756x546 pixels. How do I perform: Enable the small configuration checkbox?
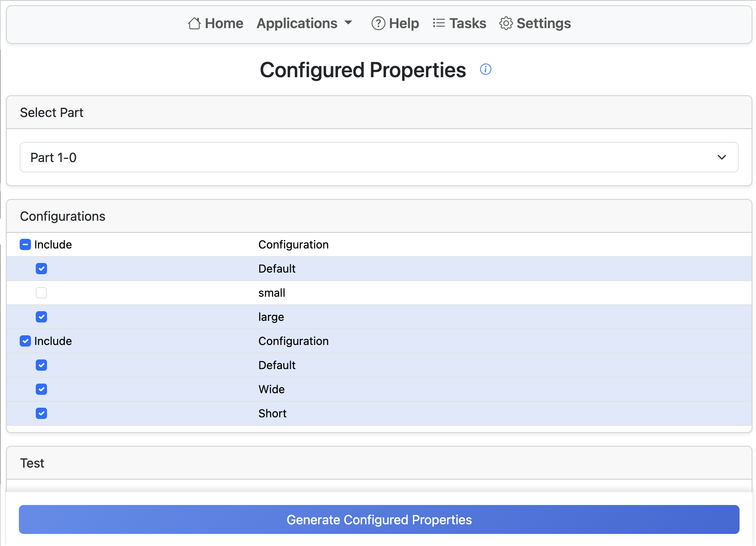41,293
